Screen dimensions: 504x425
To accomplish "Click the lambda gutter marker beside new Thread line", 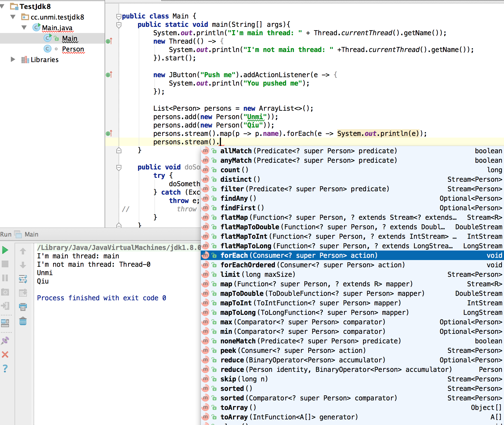I will point(109,41).
